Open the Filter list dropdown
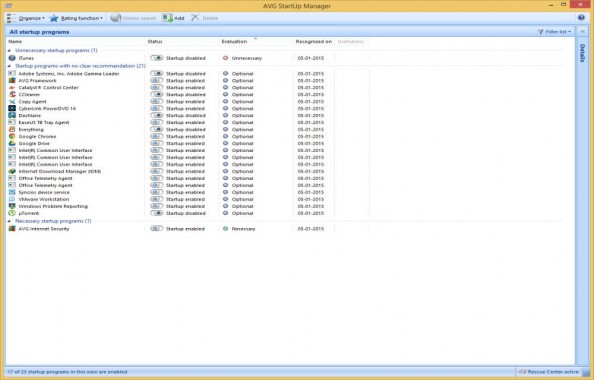This screenshot has width=594, height=380. point(554,32)
